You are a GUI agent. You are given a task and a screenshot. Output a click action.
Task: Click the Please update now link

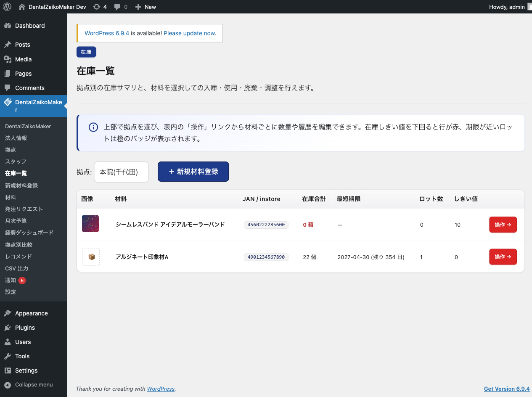click(x=189, y=33)
